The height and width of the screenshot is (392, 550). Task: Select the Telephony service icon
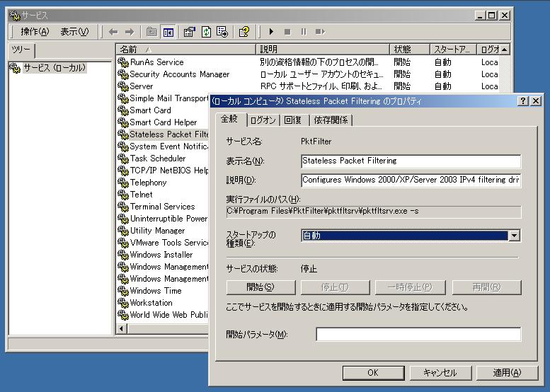123,183
